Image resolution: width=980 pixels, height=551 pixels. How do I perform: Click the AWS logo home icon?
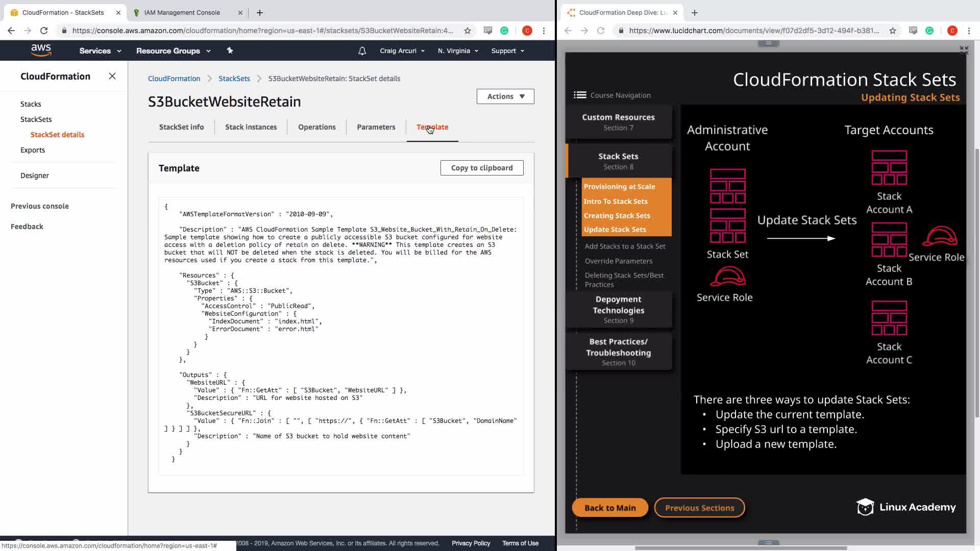[41, 50]
